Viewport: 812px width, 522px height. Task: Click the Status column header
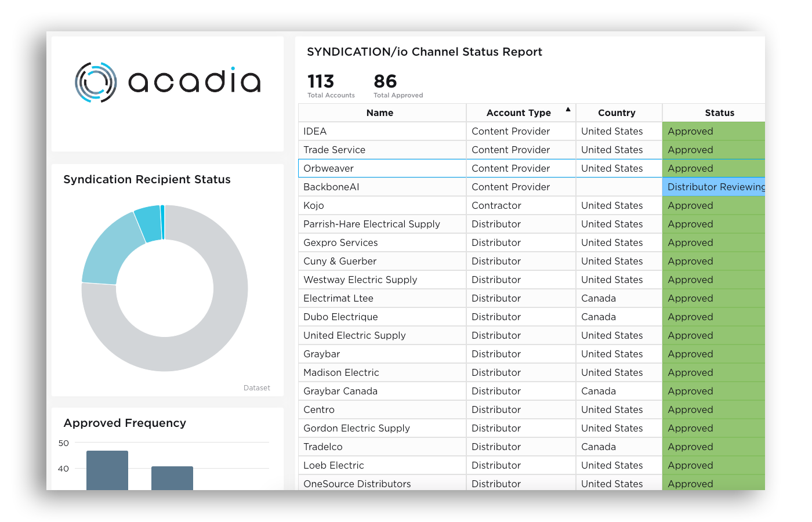tap(719, 113)
